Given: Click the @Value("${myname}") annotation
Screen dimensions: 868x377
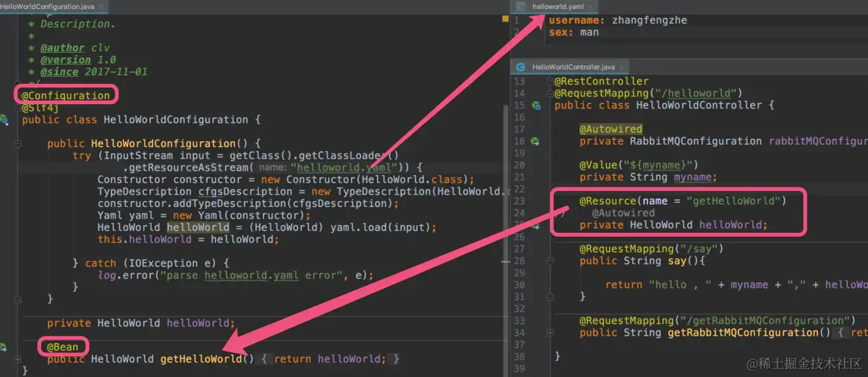Looking at the screenshot, I should point(639,165).
